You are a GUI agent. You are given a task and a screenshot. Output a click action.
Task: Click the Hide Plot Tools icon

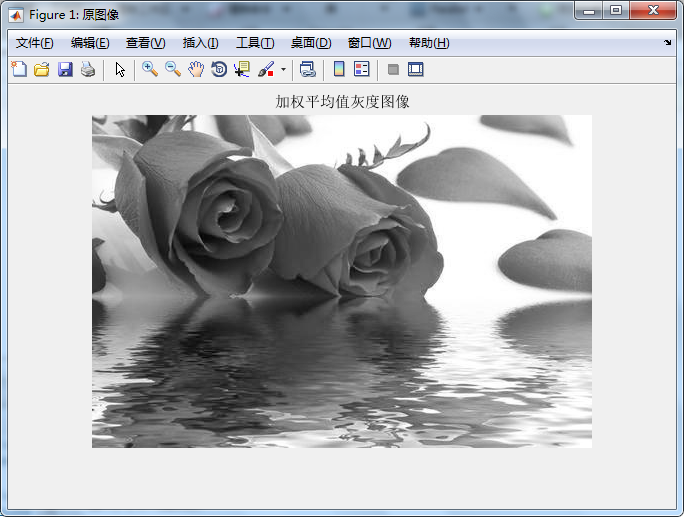tap(393, 69)
